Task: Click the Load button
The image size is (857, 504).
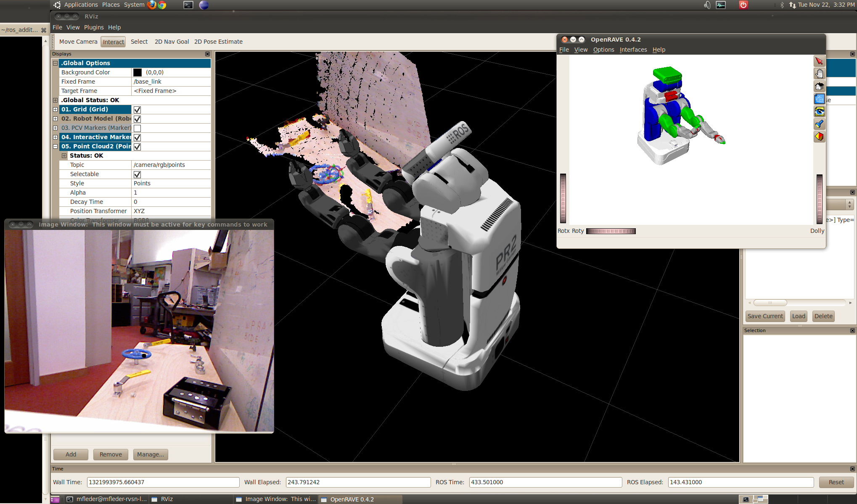Action: tap(799, 316)
